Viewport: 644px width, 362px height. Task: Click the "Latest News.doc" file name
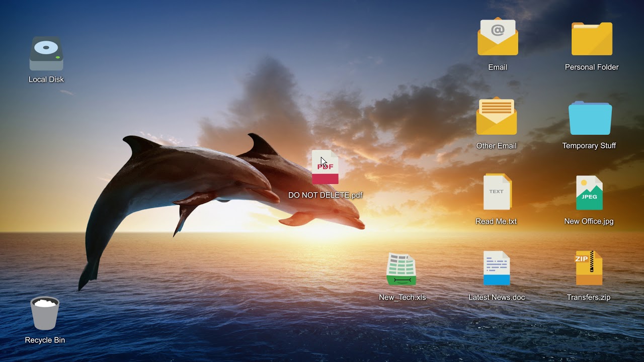pos(497,297)
